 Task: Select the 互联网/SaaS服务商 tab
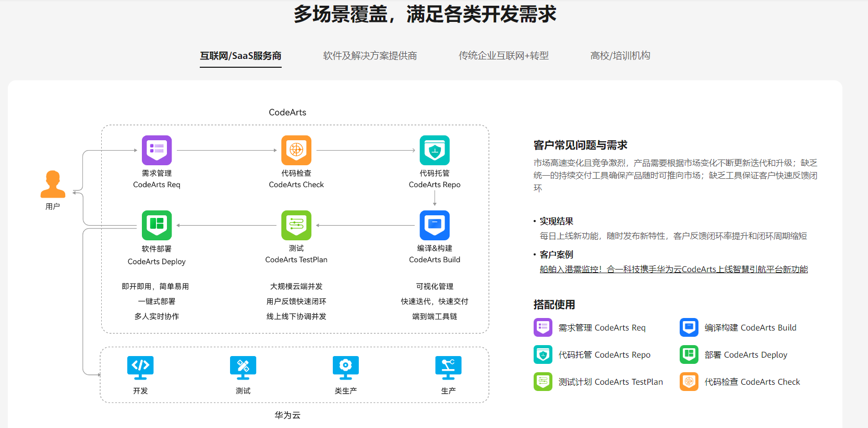(x=240, y=56)
